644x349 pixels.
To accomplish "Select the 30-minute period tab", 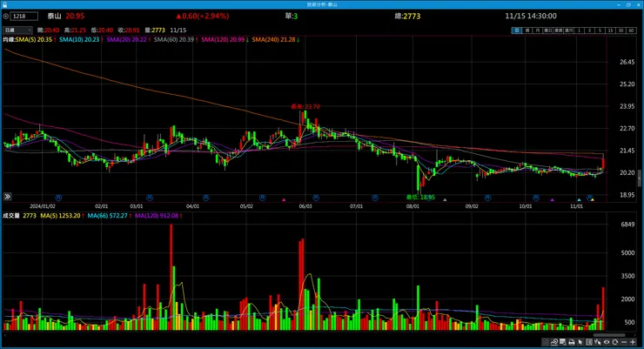I will (x=621, y=30).
